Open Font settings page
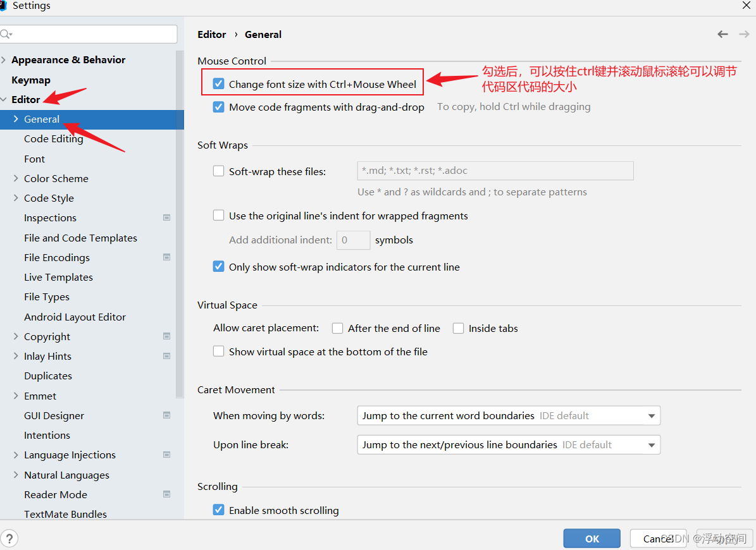The width and height of the screenshot is (756, 550). [34, 159]
